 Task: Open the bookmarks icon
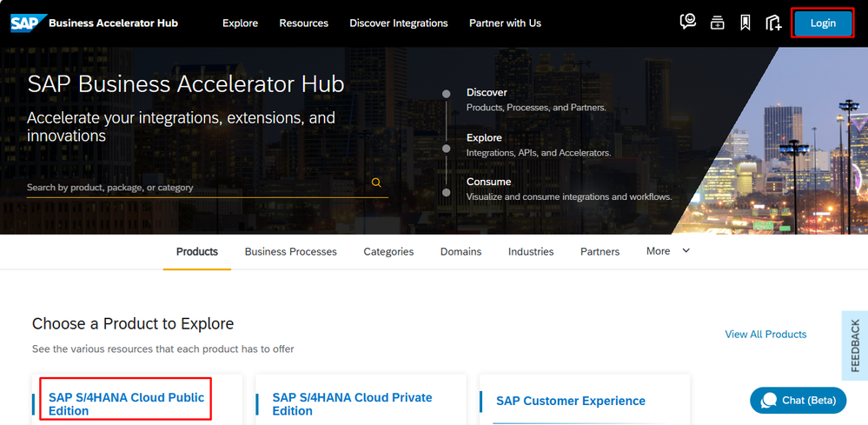tap(745, 23)
